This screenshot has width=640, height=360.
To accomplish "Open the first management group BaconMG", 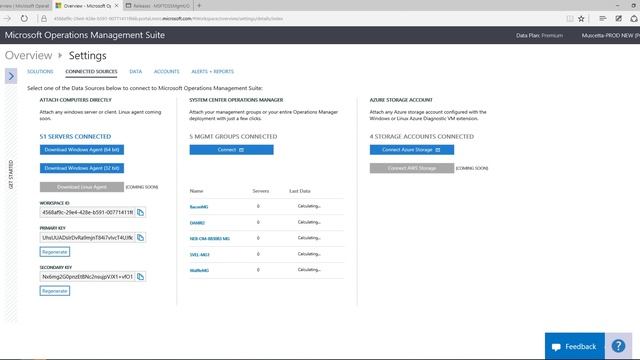I will click(199, 207).
